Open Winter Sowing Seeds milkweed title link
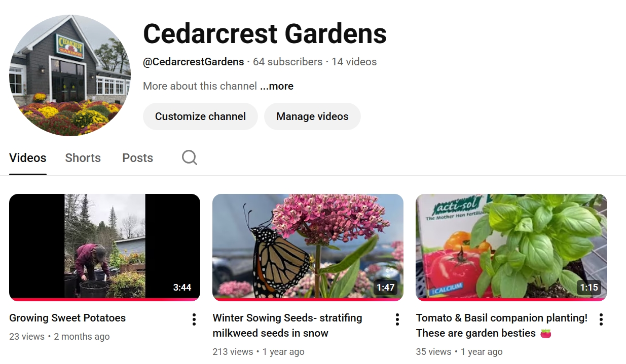This screenshot has height=364, width=626. 287,326
